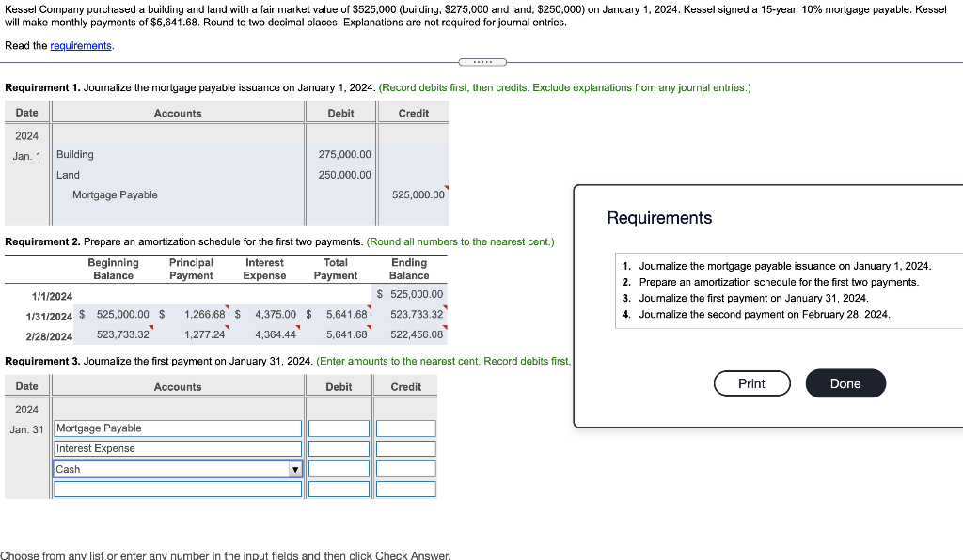
Task: Click the 5,641.68 total payment for 1/31/2024
Action: pos(346,314)
